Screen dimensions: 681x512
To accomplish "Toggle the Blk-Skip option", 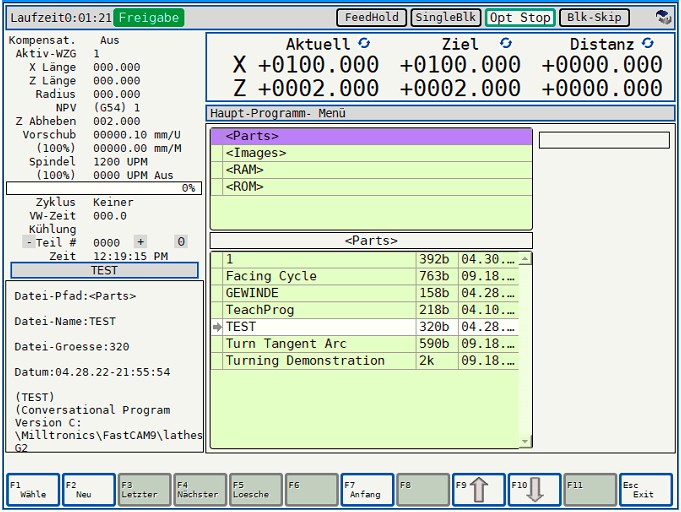I will click(594, 17).
